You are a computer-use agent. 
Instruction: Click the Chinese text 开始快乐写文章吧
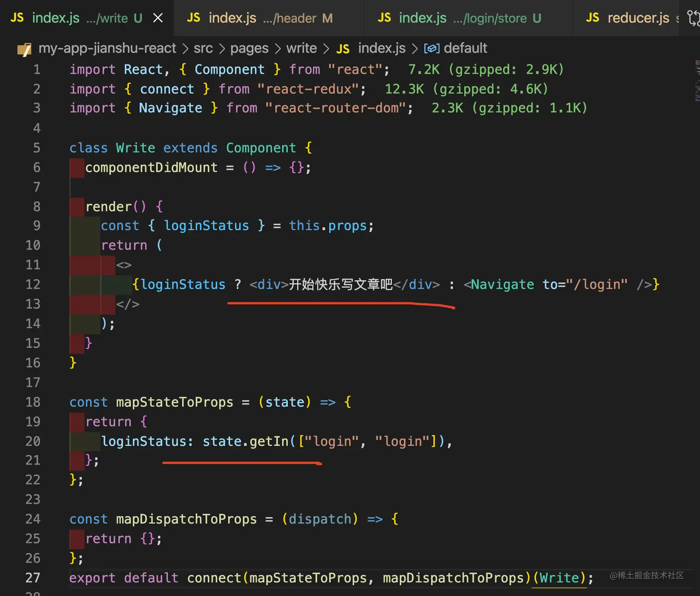pyautogui.click(x=341, y=284)
